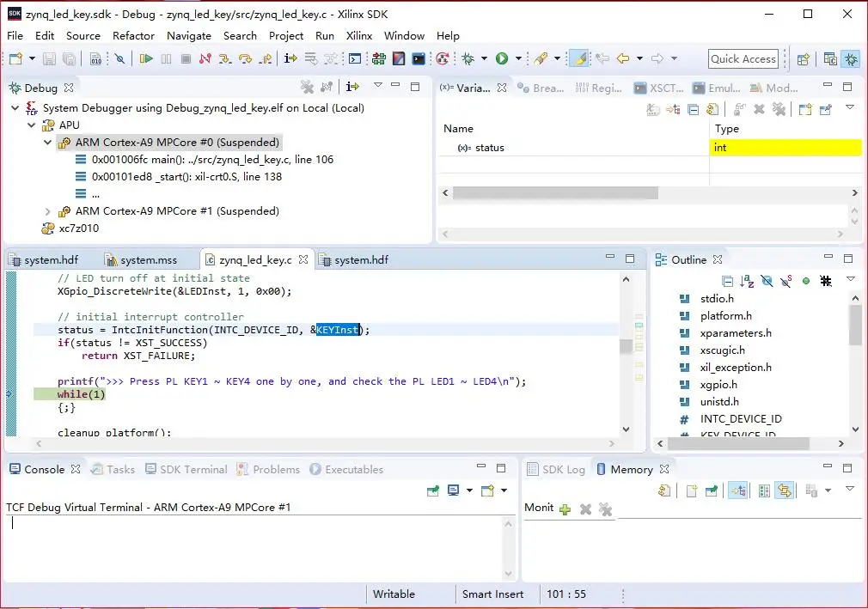Click the Step Into toolbar icon
Viewport: 868px width, 609px height.
click(225, 59)
